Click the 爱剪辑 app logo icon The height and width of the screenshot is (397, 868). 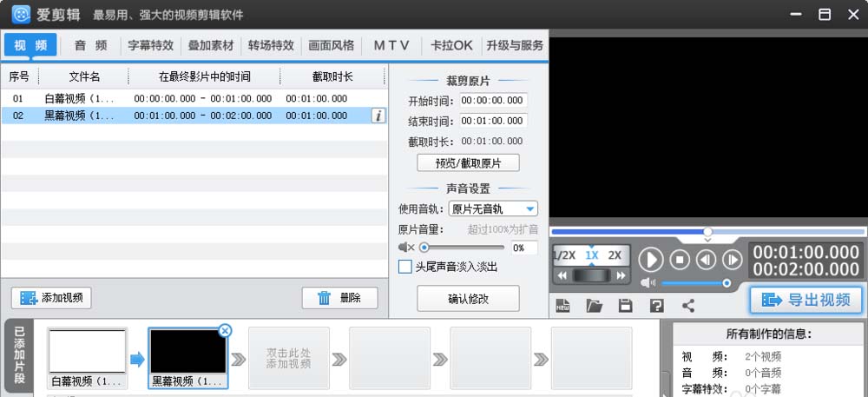click(21, 15)
